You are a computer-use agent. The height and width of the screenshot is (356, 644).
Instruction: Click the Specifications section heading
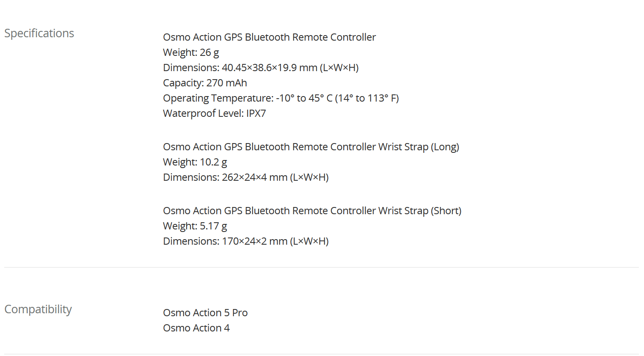click(x=39, y=33)
